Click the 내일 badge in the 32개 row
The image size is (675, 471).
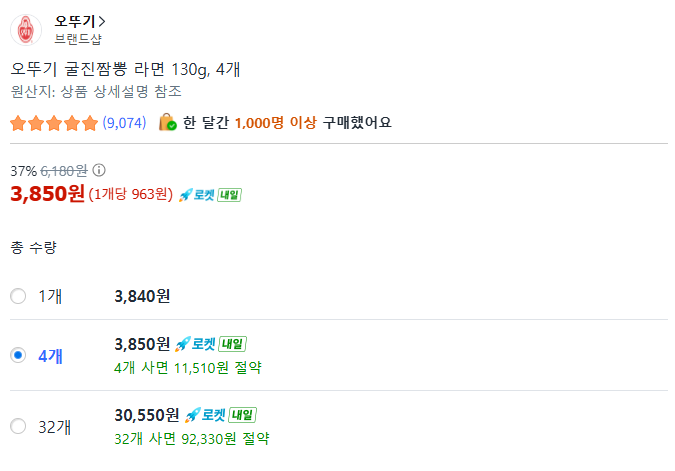pyautogui.click(x=242, y=414)
